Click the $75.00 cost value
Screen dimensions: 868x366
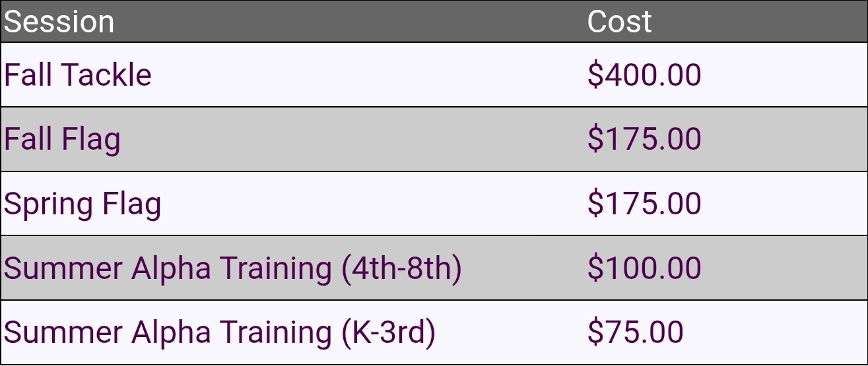[635, 332]
